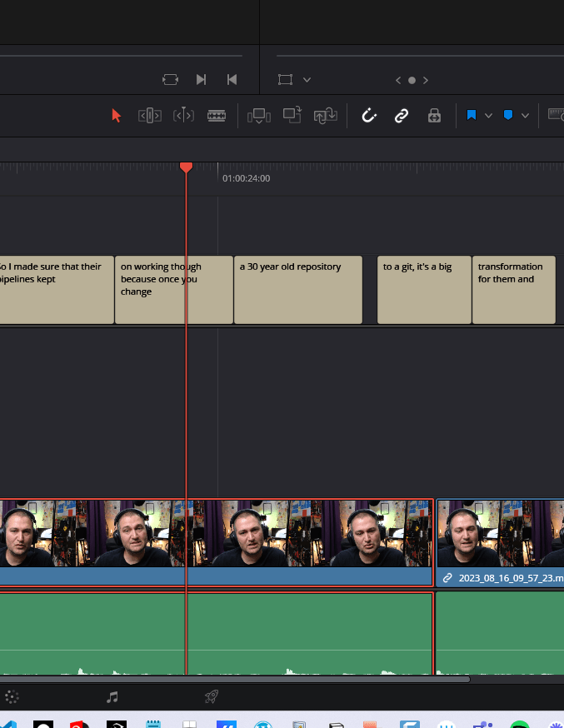Open the flag color dropdown arrow
The height and width of the screenshot is (728, 564).
pos(488,116)
